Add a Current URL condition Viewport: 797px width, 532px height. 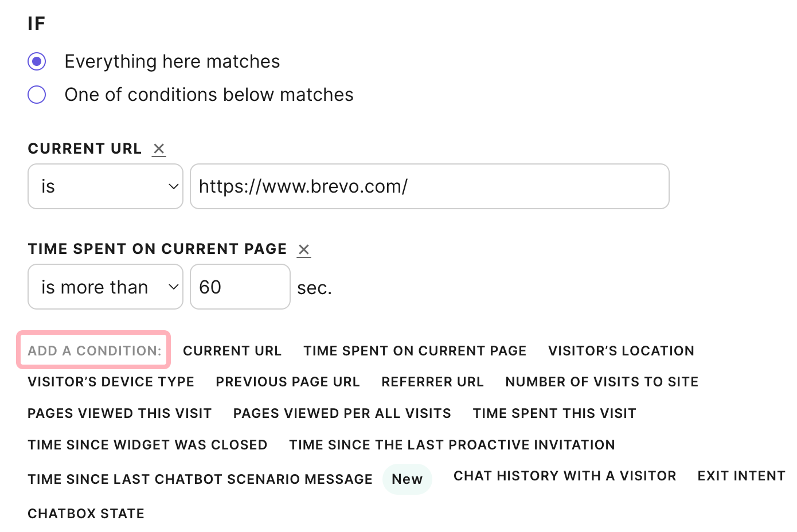232,351
